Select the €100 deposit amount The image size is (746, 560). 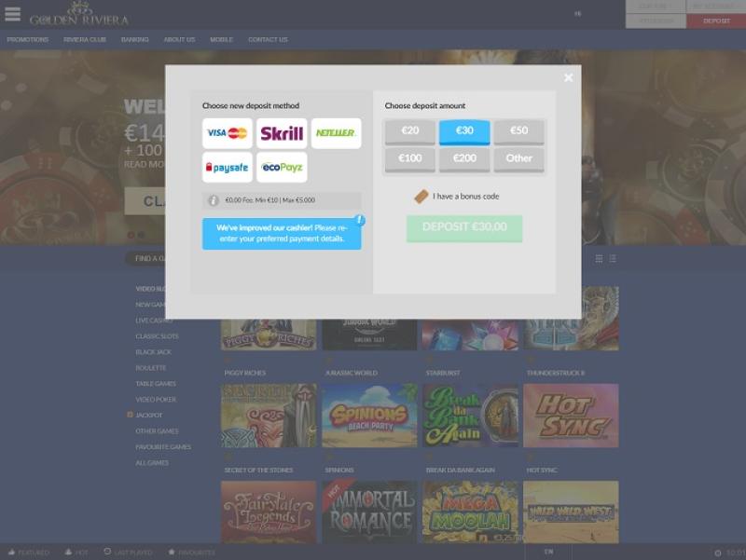[410, 159]
